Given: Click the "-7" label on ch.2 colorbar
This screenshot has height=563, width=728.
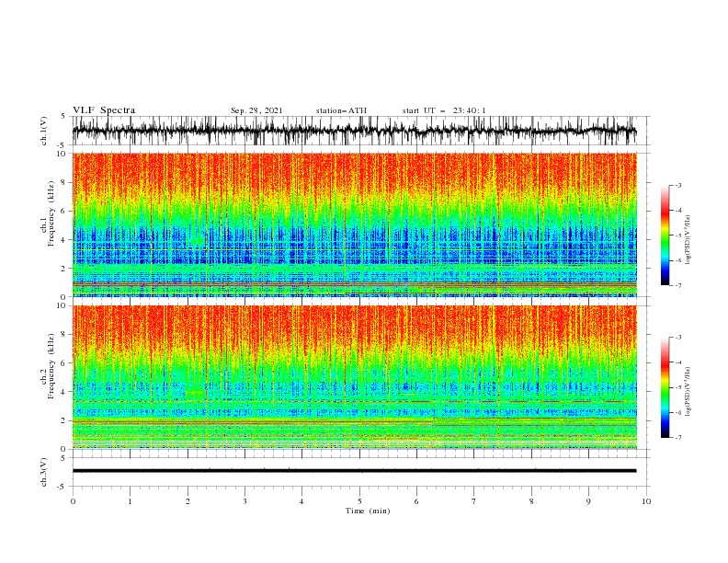Looking at the screenshot, I should pos(678,437).
